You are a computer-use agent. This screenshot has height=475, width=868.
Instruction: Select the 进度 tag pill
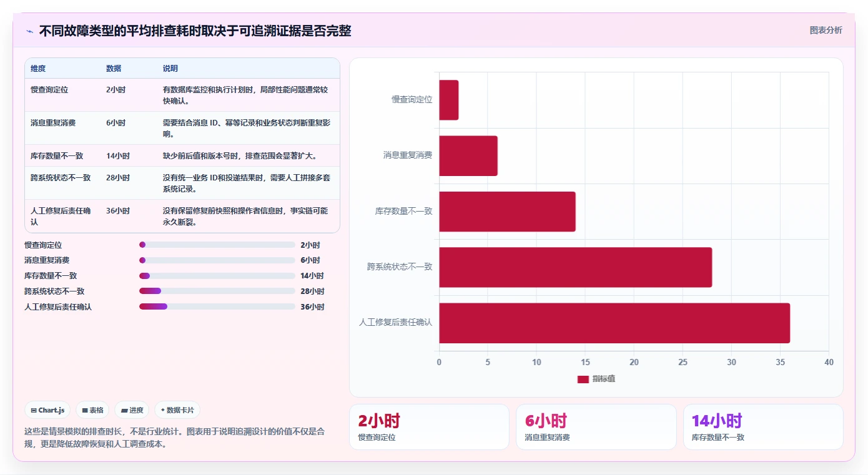[132, 410]
